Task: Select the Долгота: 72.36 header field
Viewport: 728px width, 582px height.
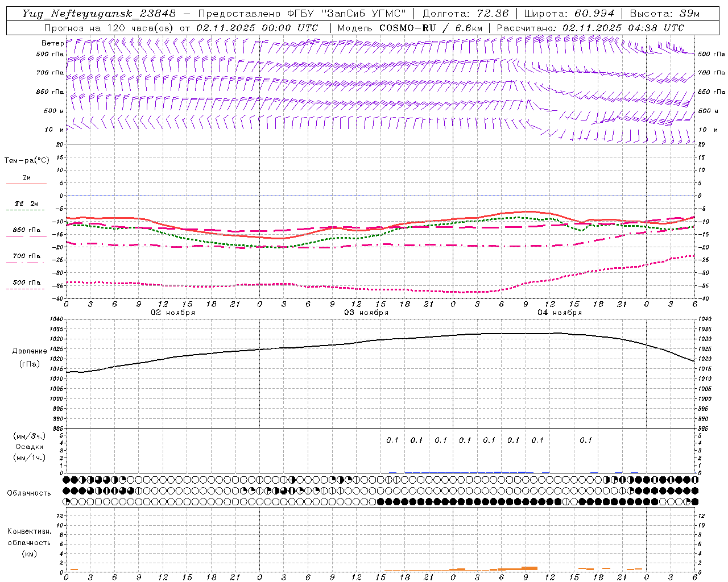Action: click(466, 14)
